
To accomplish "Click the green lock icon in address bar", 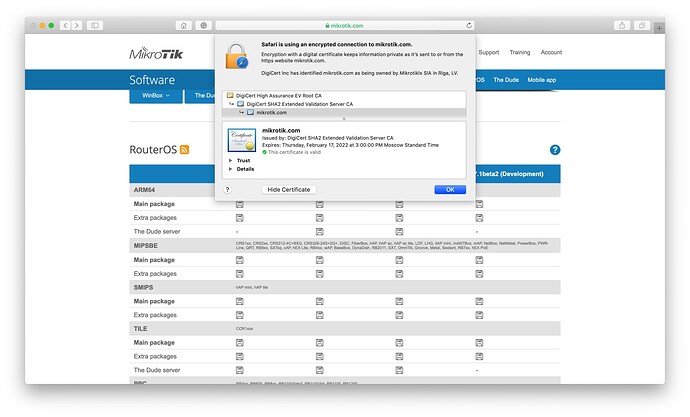I will pyautogui.click(x=327, y=26).
